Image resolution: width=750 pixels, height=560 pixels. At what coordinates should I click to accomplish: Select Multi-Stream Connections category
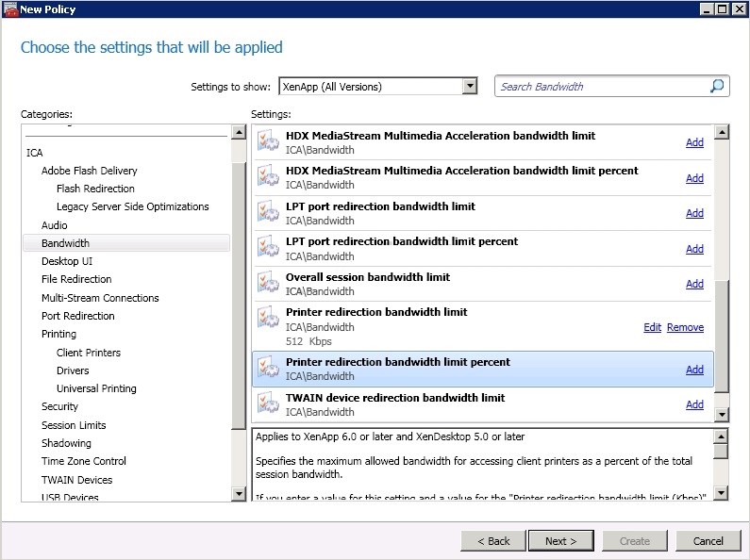[x=100, y=298]
